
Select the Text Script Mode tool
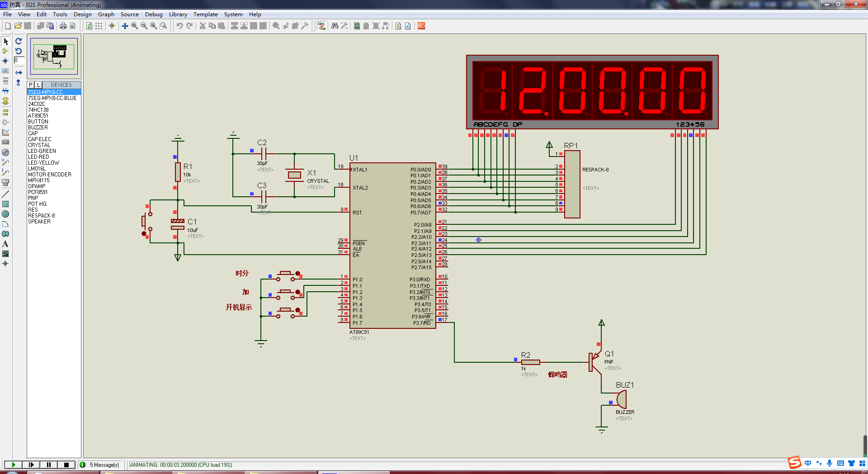[5, 81]
